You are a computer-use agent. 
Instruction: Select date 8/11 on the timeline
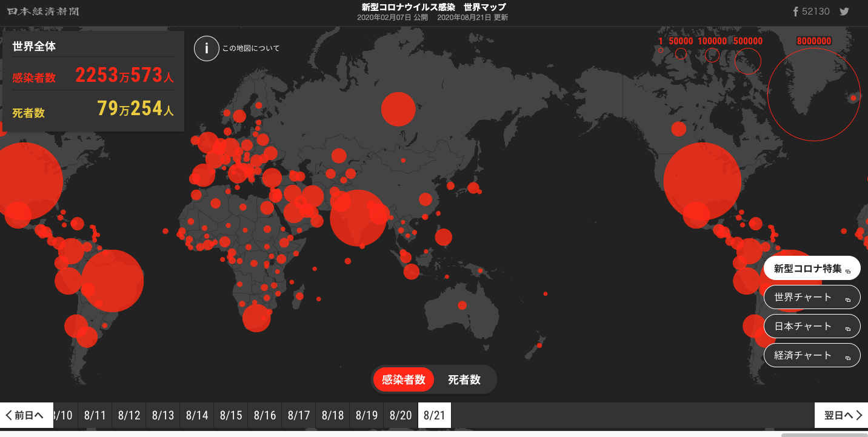point(95,416)
